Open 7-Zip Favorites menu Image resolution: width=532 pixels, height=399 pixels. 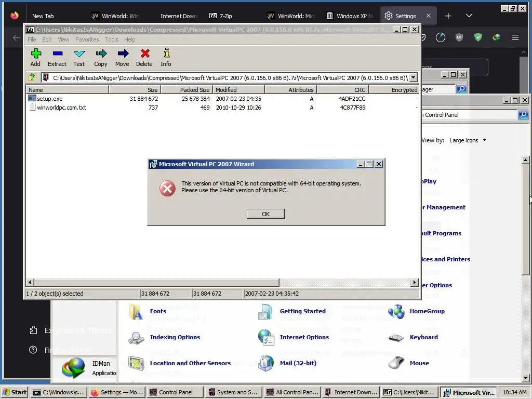tap(87, 39)
